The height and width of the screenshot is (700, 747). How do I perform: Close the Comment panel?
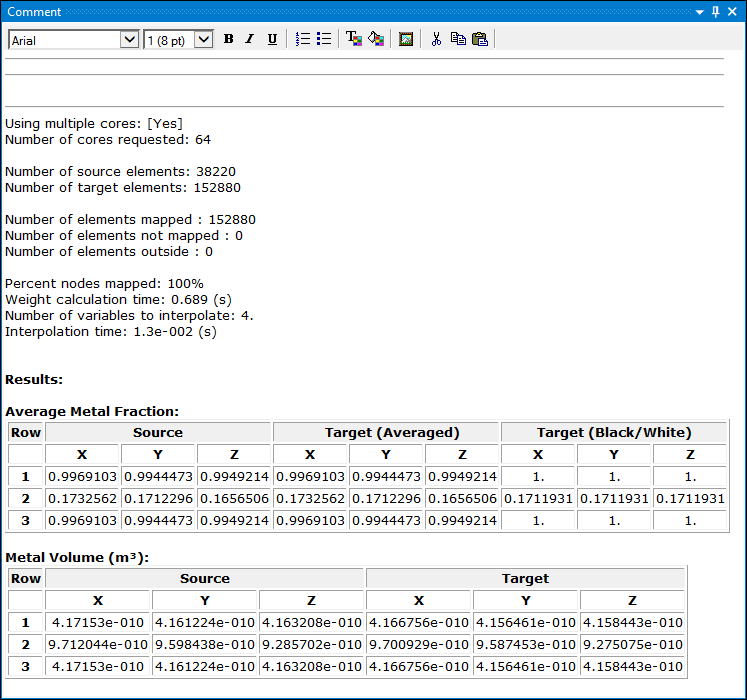point(733,12)
